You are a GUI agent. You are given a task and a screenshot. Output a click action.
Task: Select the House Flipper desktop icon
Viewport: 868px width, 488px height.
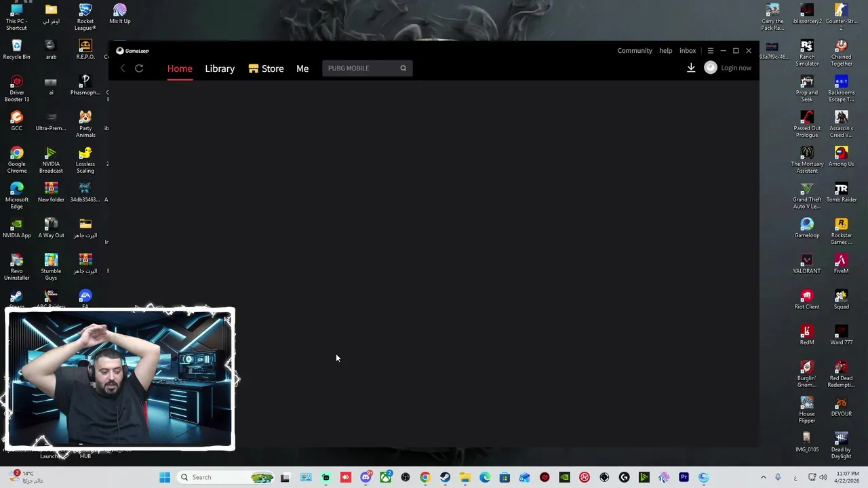[x=807, y=410]
